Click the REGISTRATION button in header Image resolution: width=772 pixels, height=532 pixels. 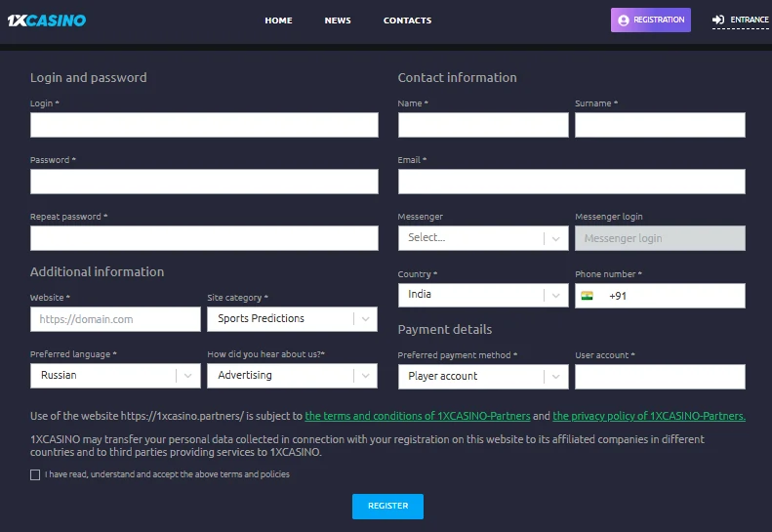click(x=651, y=20)
